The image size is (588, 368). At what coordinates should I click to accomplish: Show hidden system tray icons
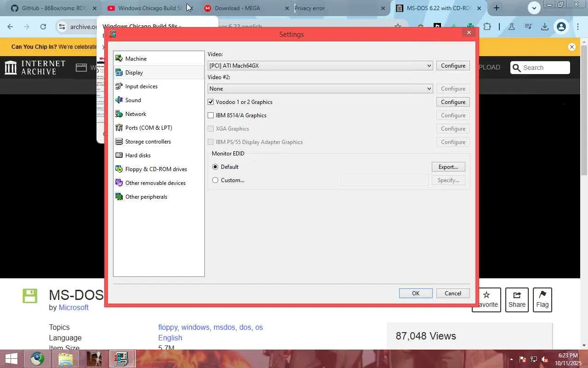point(511,359)
